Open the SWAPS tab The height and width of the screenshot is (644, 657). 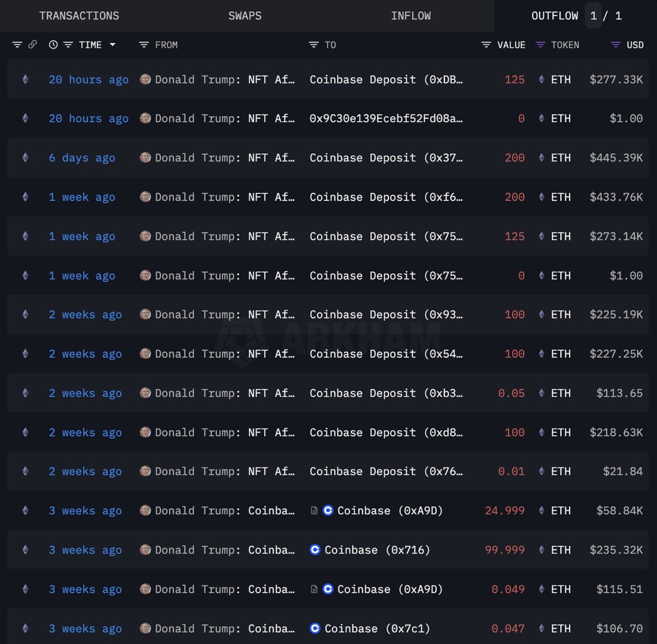[245, 16]
